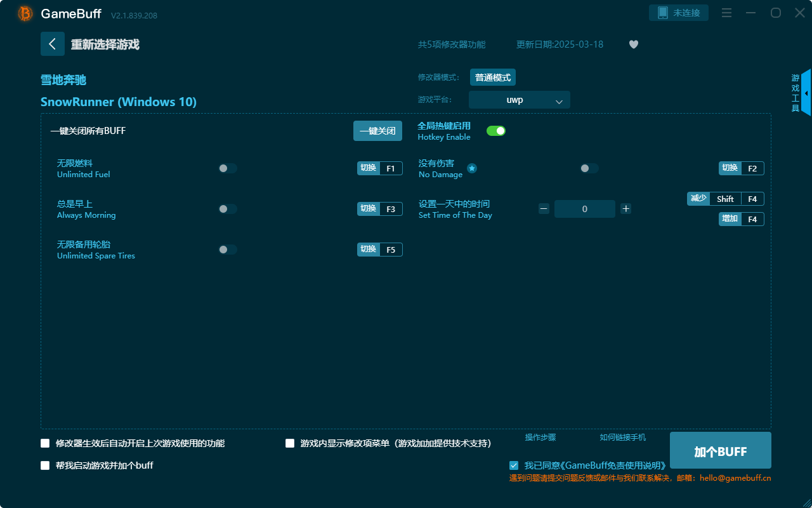Image resolution: width=812 pixels, height=508 pixels.
Task: Click the 如何链接手机 link
Action: click(623, 438)
